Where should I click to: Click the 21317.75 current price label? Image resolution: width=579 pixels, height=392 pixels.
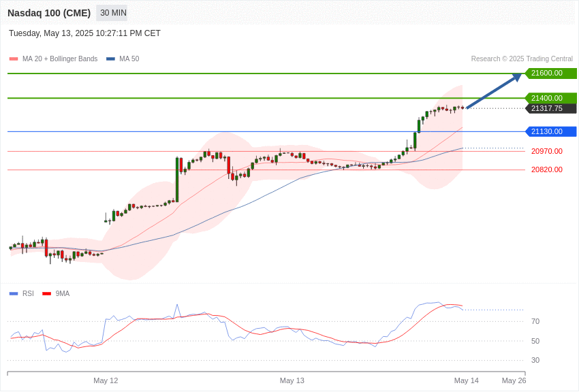click(x=551, y=108)
